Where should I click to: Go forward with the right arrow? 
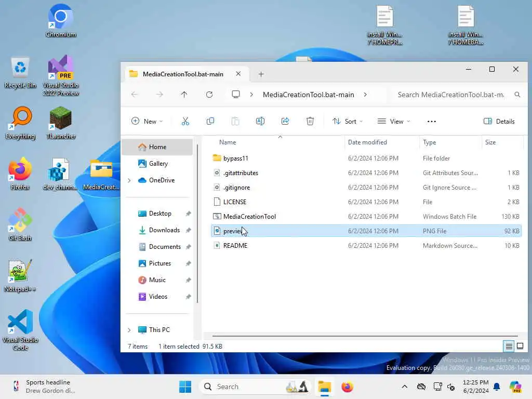point(159,95)
